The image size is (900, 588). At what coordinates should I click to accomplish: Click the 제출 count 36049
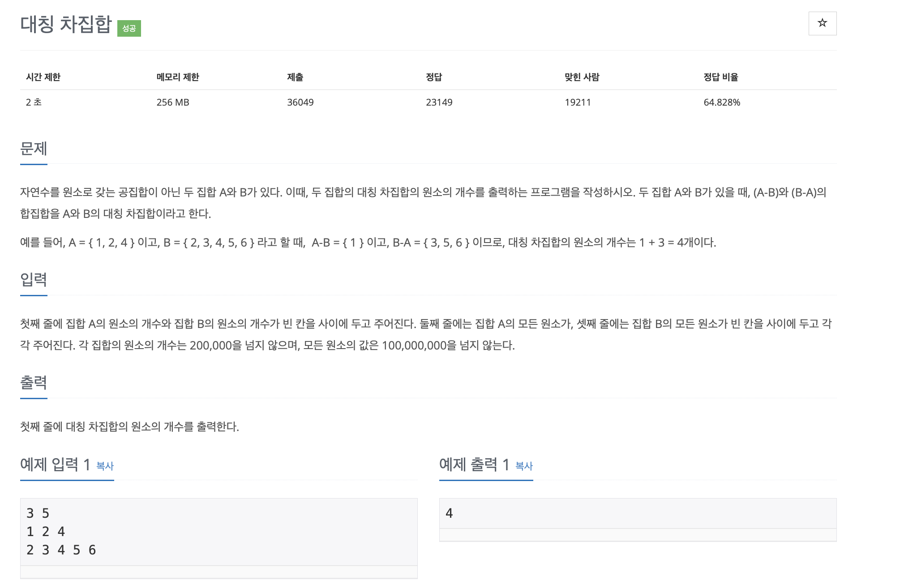point(300,102)
